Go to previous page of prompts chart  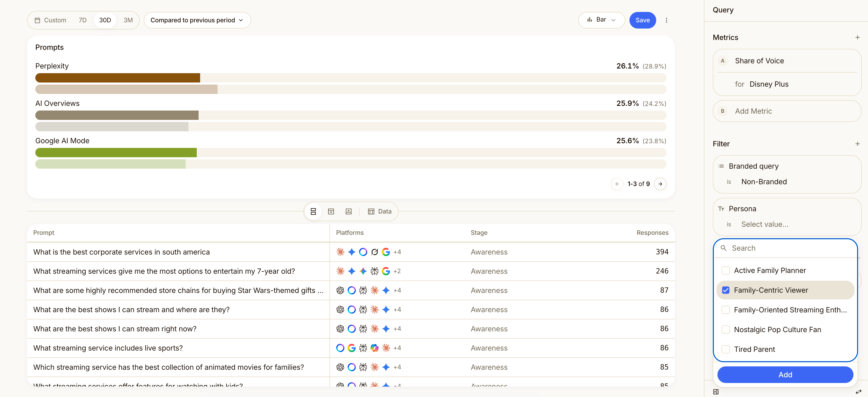point(617,184)
